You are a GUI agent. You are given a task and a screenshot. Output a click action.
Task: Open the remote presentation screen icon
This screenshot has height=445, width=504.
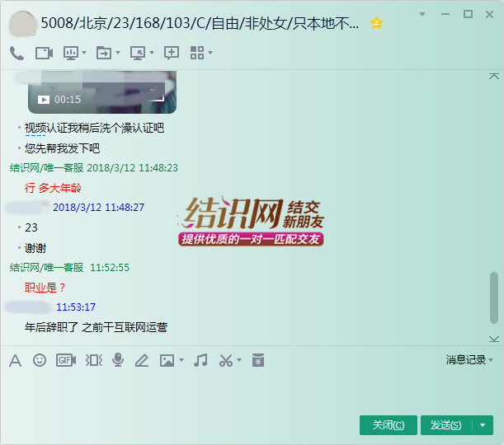pyautogui.click(x=71, y=53)
